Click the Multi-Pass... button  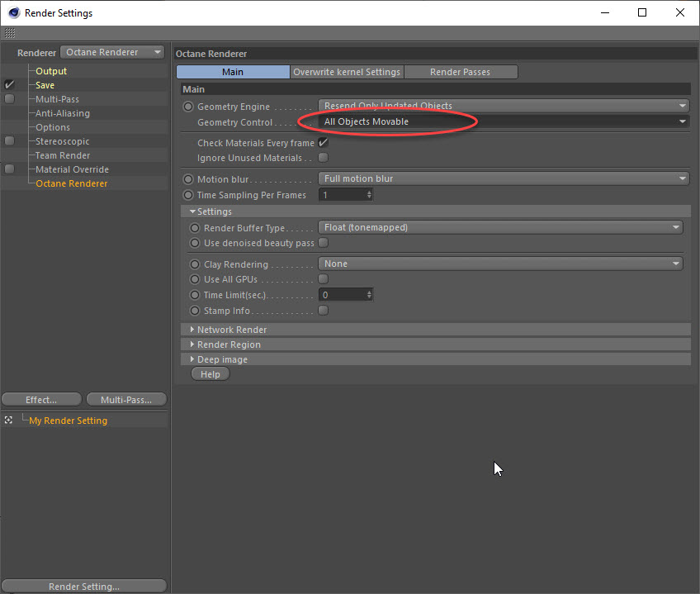(126, 400)
